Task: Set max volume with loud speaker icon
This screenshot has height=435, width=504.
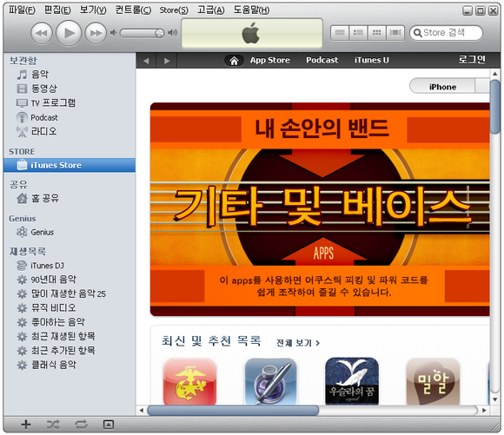Action: (x=173, y=33)
